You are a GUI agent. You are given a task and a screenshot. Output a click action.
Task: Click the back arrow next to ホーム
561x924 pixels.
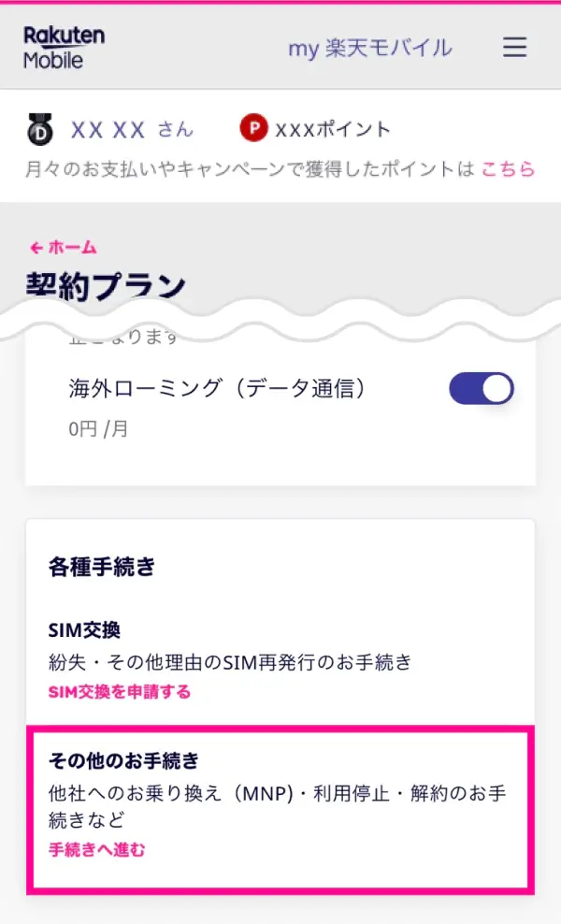35,247
